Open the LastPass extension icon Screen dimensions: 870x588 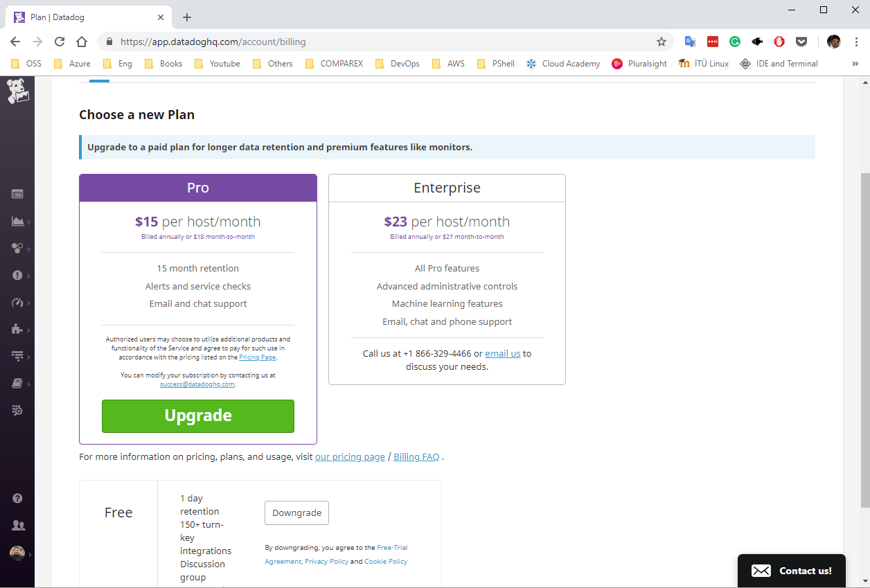[x=713, y=42]
